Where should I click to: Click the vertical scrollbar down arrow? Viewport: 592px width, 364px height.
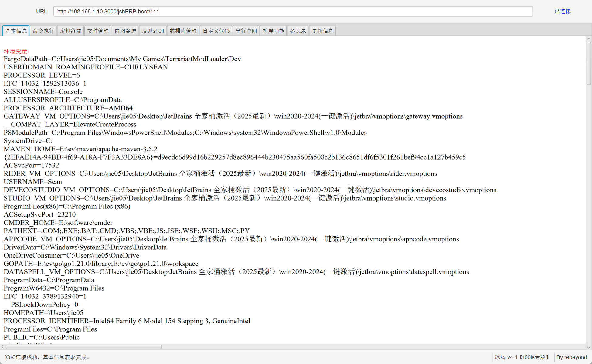[x=589, y=347]
